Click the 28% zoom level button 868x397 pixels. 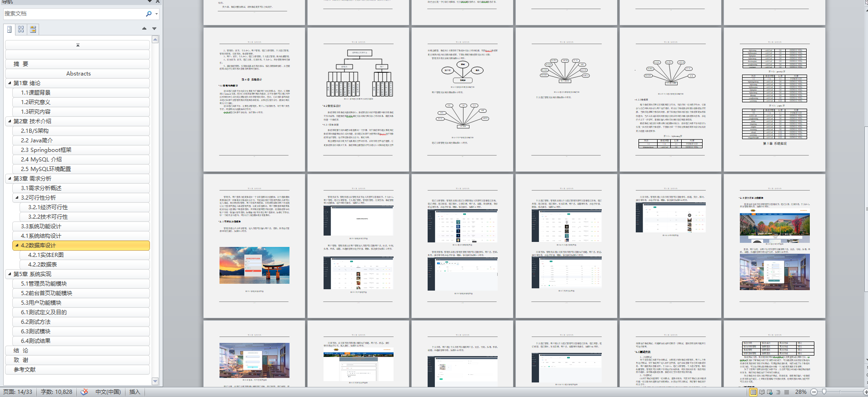[801, 392]
